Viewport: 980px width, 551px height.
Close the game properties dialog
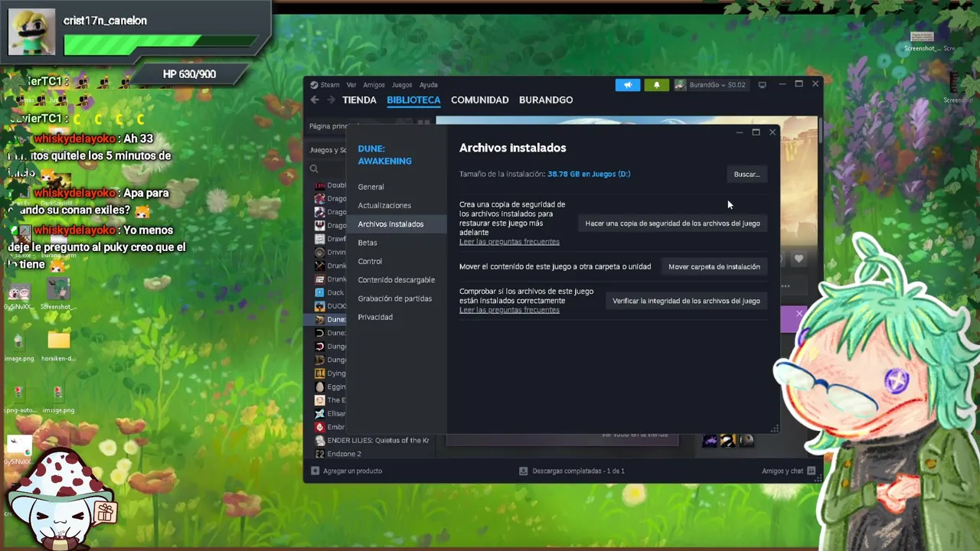pos(773,132)
